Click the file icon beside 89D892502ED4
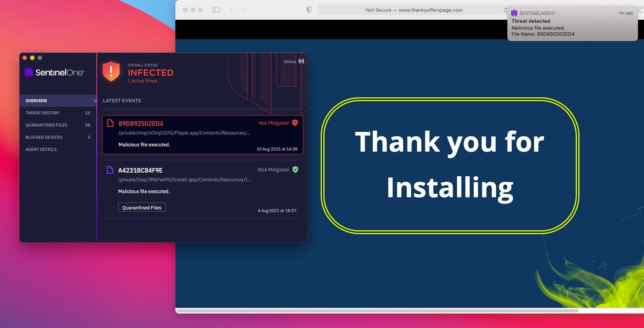 pyautogui.click(x=110, y=123)
